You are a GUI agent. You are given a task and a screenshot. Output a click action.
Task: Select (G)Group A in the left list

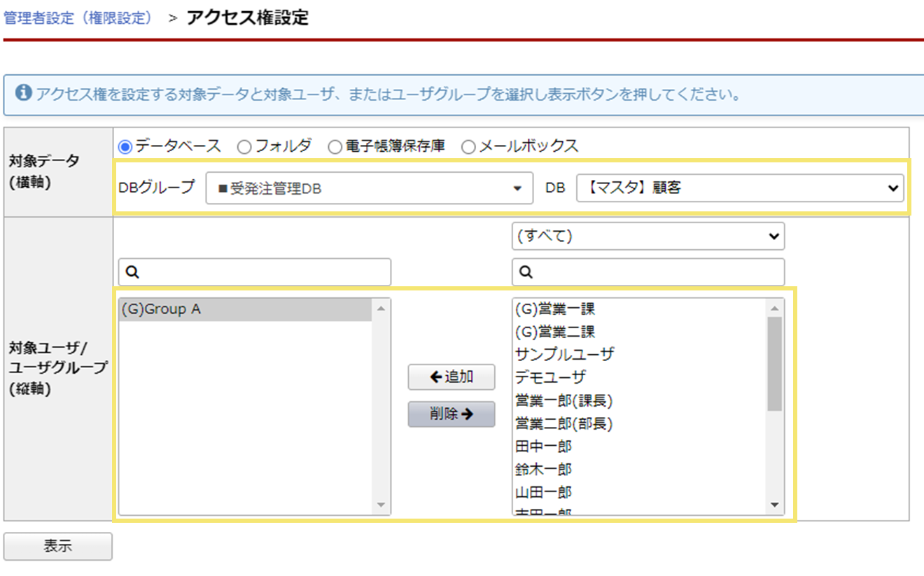(x=245, y=309)
